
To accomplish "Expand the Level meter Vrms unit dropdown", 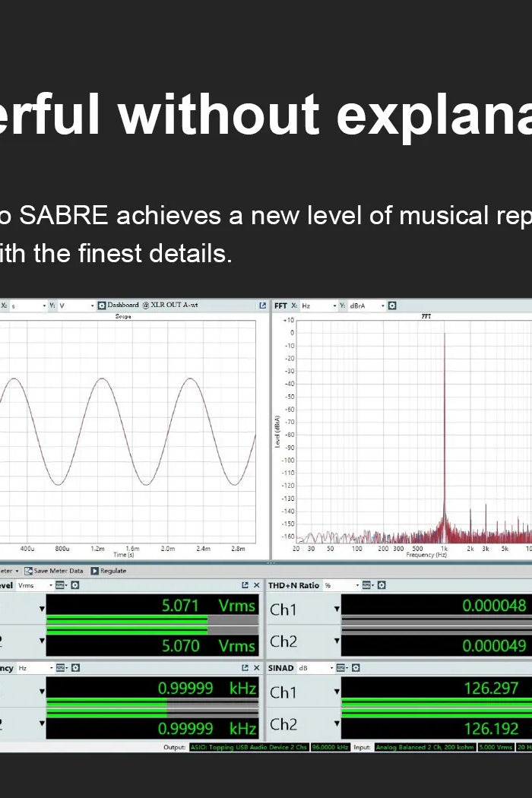I will tap(51, 585).
